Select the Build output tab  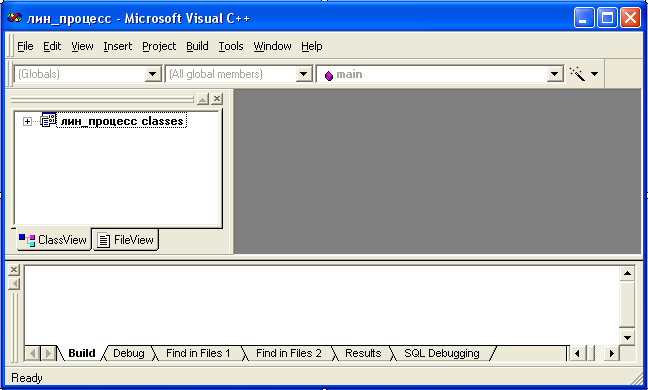(x=82, y=353)
